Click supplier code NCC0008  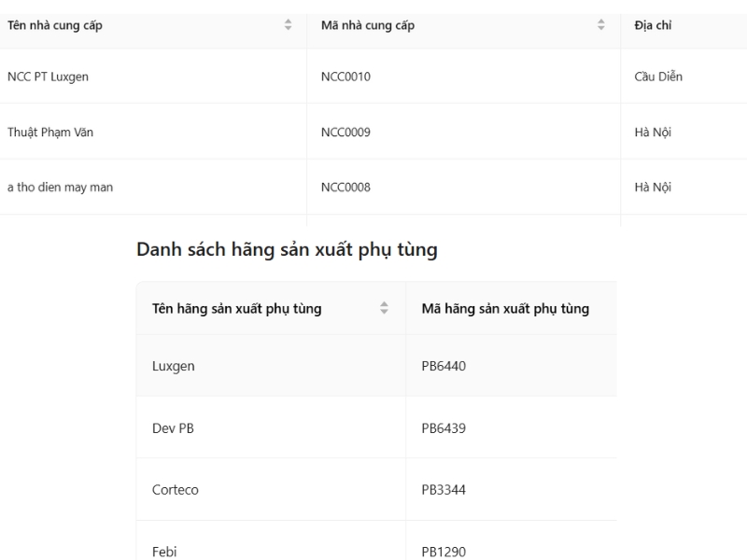click(x=345, y=187)
